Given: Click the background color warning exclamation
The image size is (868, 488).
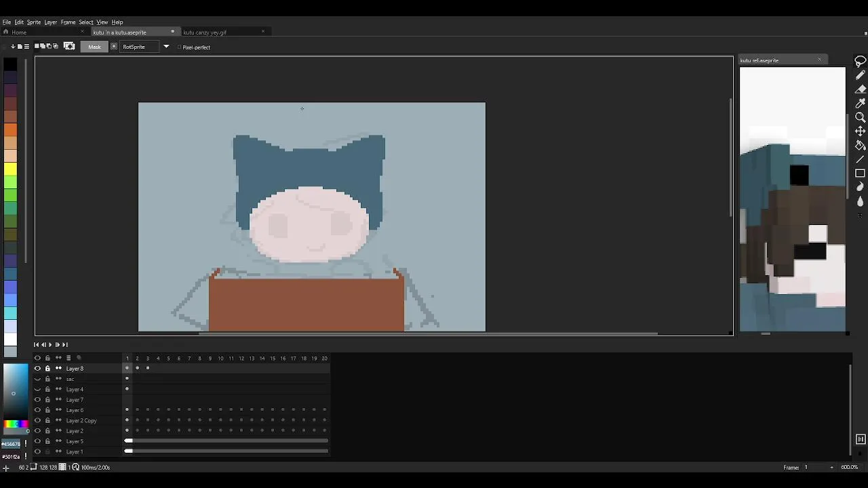Looking at the screenshot, I should click(26, 457).
